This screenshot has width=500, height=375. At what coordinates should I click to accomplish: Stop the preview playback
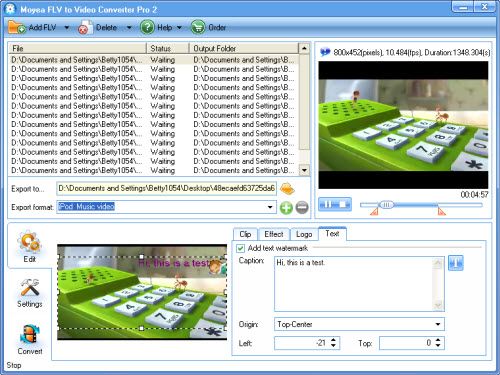[343, 204]
